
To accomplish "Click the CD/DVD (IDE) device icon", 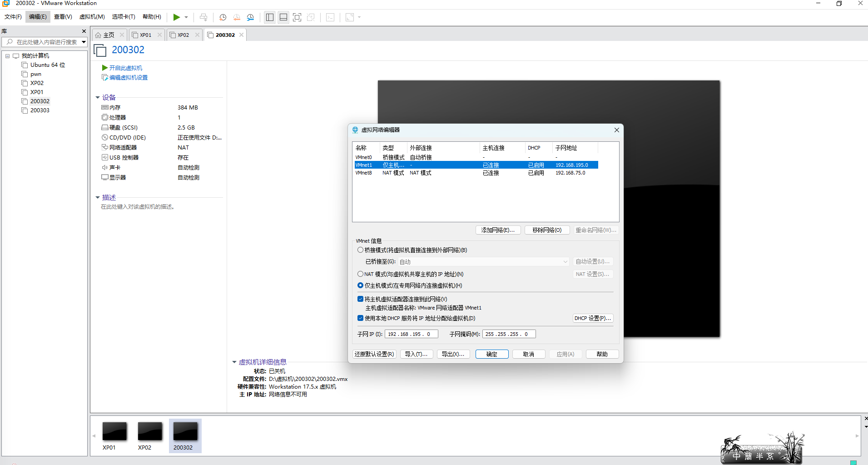I will point(104,137).
